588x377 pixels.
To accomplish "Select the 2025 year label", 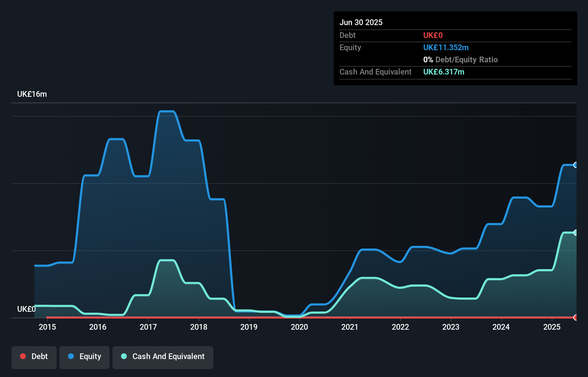I will coord(552,327).
